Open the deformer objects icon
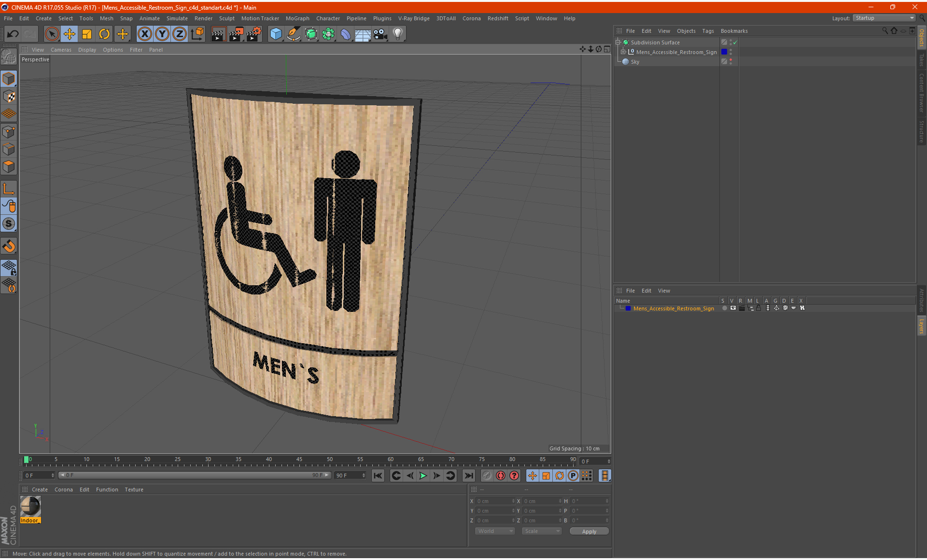The width and height of the screenshot is (927, 560). pyautogui.click(x=346, y=34)
